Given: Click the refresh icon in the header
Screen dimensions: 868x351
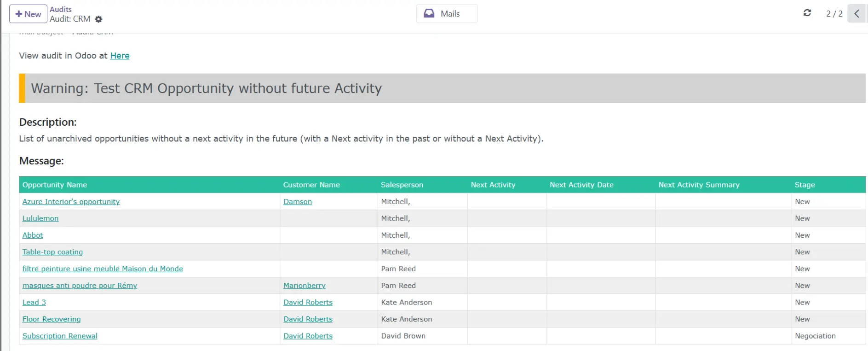Looking at the screenshot, I should 807,13.
